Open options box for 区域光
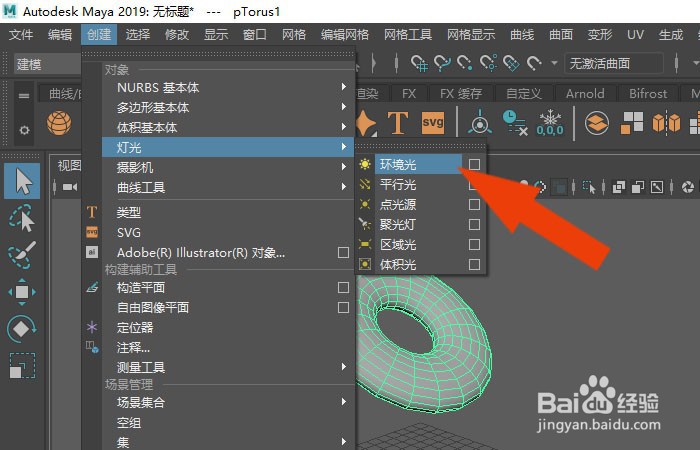The height and width of the screenshot is (450, 700). pos(475,244)
